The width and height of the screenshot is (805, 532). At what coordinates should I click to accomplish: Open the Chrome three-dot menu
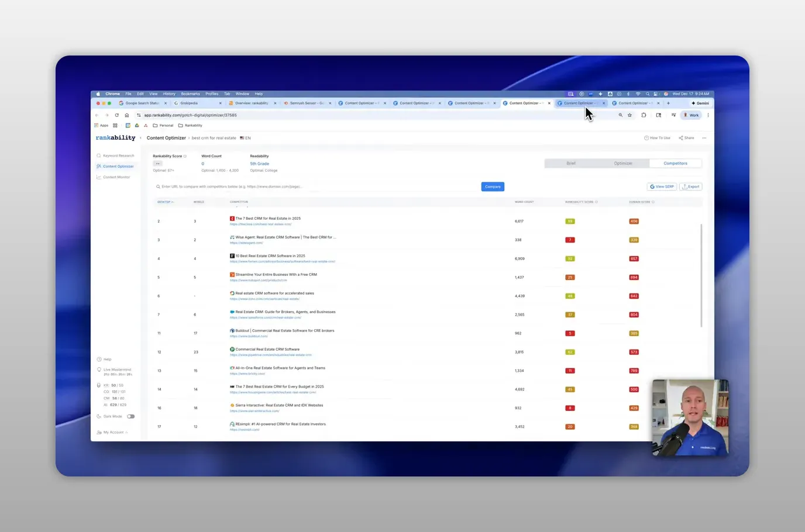click(x=708, y=115)
